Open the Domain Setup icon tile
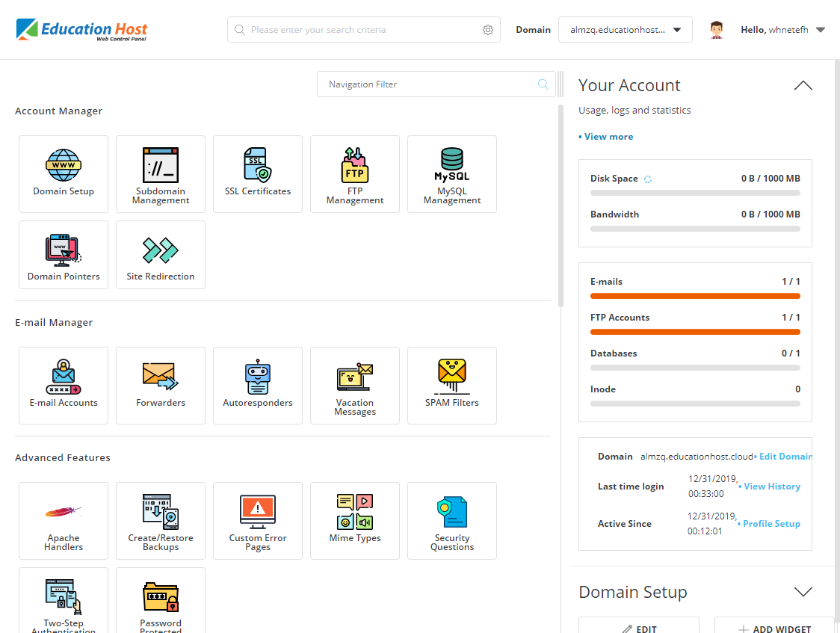The height and width of the screenshot is (633, 840). pos(64,174)
